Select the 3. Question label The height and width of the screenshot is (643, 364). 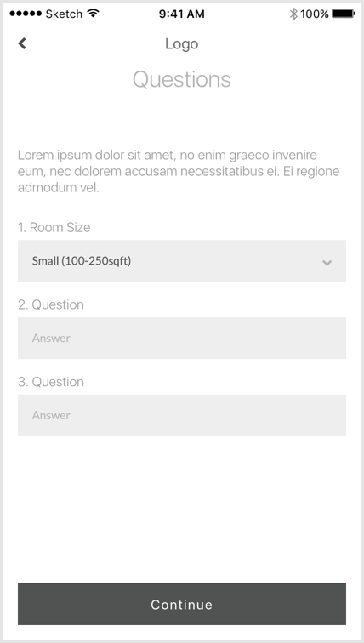51,382
